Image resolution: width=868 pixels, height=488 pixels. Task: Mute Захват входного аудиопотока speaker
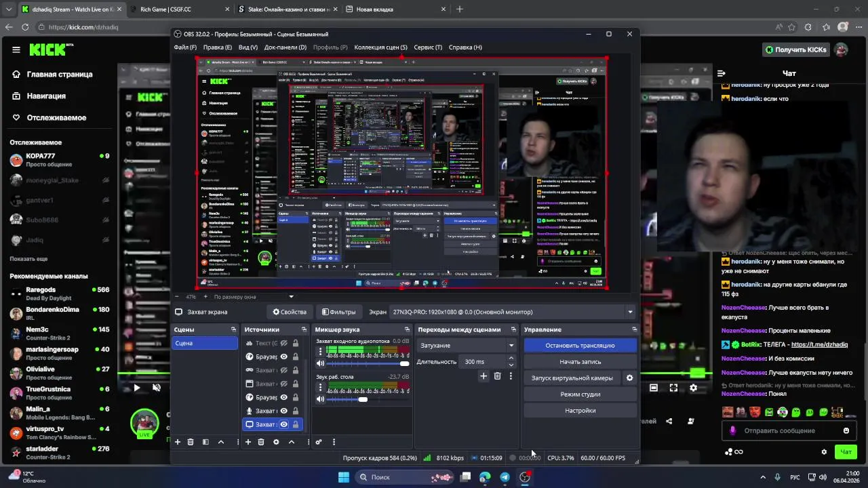click(321, 364)
